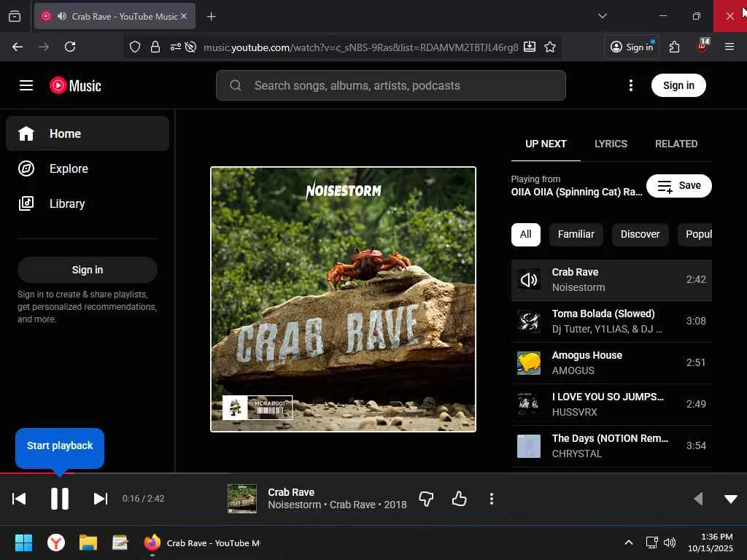This screenshot has height=560, width=747.
Task: Click the shield tracking protection icon
Action: click(135, 47)
